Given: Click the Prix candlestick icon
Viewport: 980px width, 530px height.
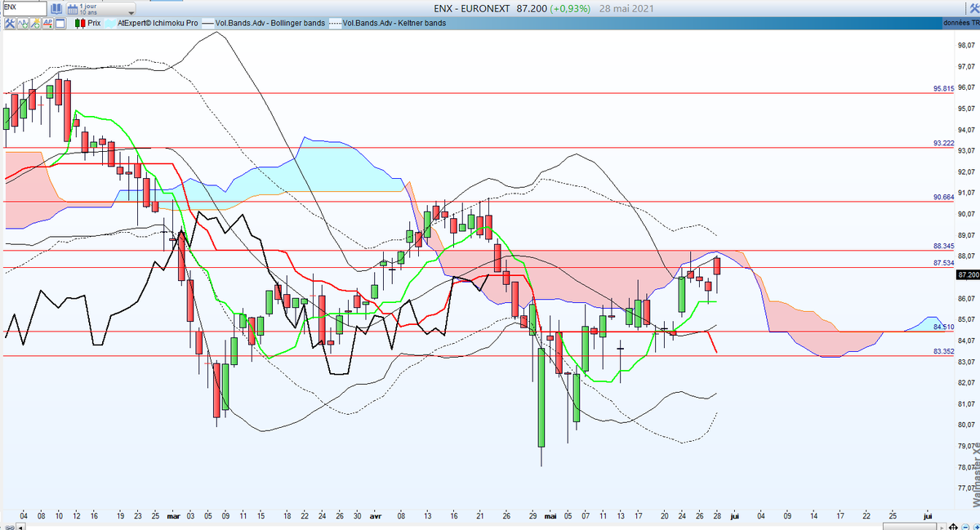Looking at the screenshot, I should click(x=80, y=23).
